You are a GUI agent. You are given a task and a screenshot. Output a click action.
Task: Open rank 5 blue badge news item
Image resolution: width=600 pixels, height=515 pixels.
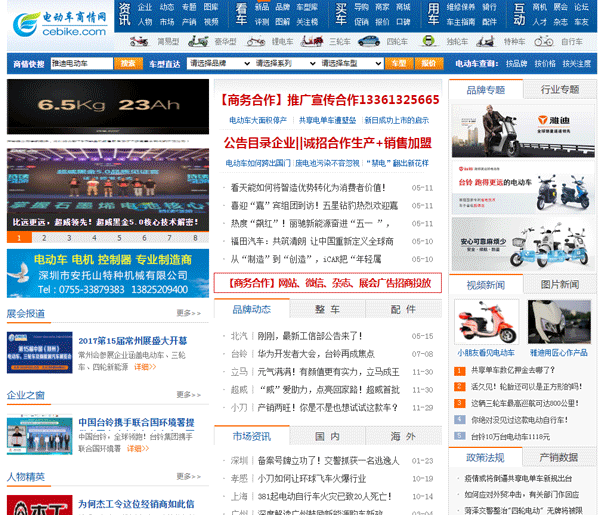click(x=460, y=436)
